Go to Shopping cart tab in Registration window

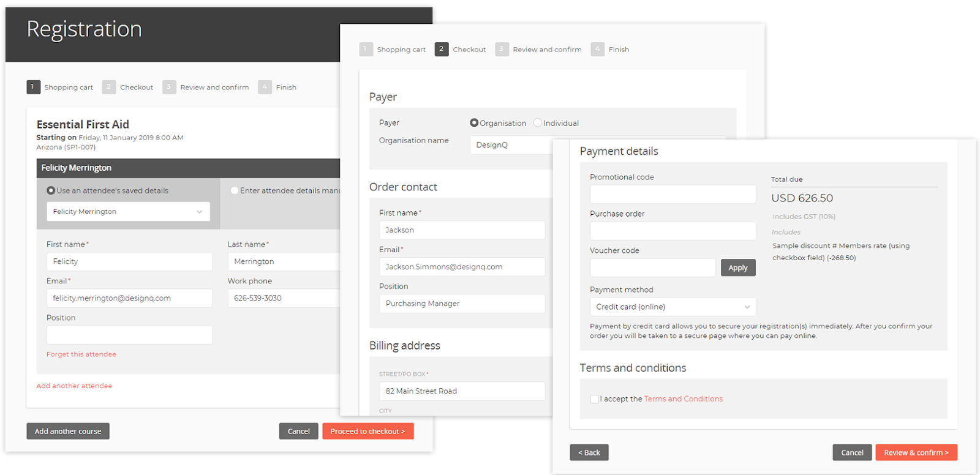click(x=69, y=88)
